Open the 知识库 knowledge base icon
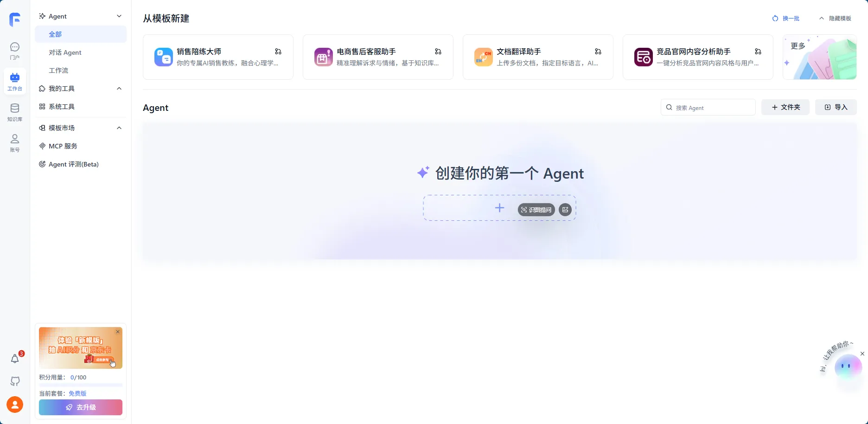The height and width of the screenshot is (424, 868). pyautogui.click(x=15, y=112)
